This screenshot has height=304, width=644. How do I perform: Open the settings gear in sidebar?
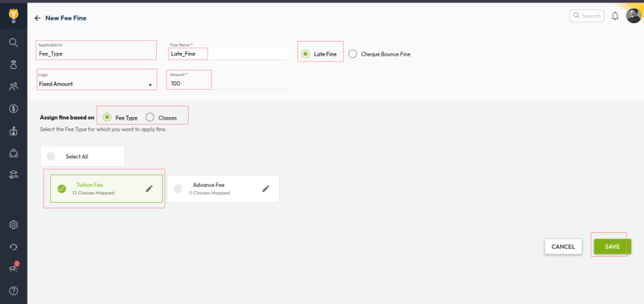13,225
